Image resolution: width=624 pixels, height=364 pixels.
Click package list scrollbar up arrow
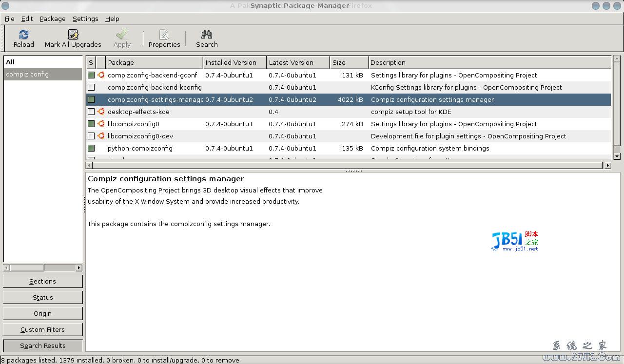pos(617,59)
